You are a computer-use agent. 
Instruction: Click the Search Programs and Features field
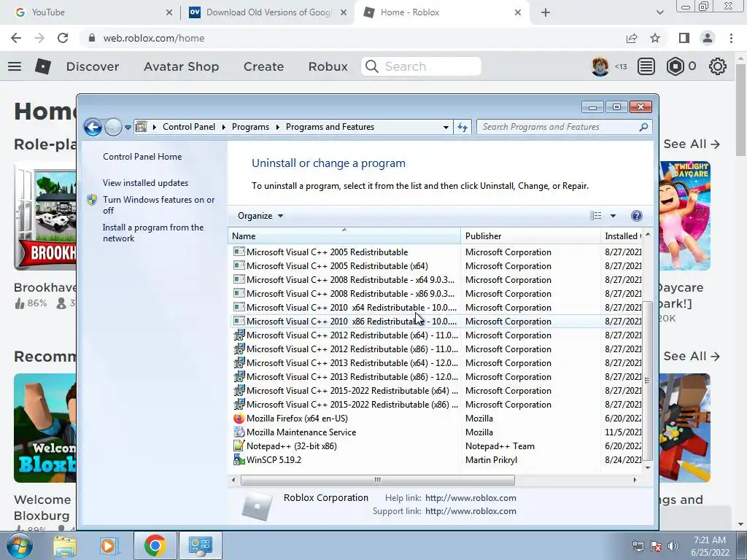pos(557,127)
